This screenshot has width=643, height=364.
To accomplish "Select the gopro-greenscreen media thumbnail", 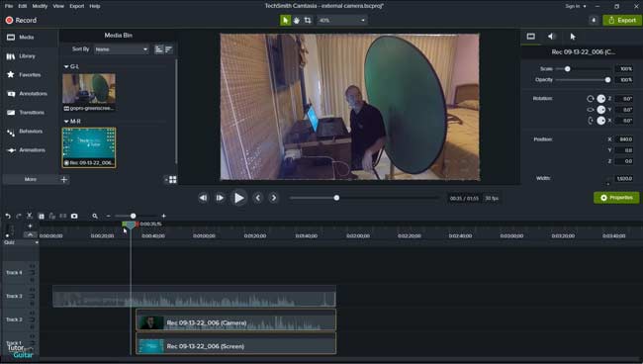I will click(x=89, y=92).
